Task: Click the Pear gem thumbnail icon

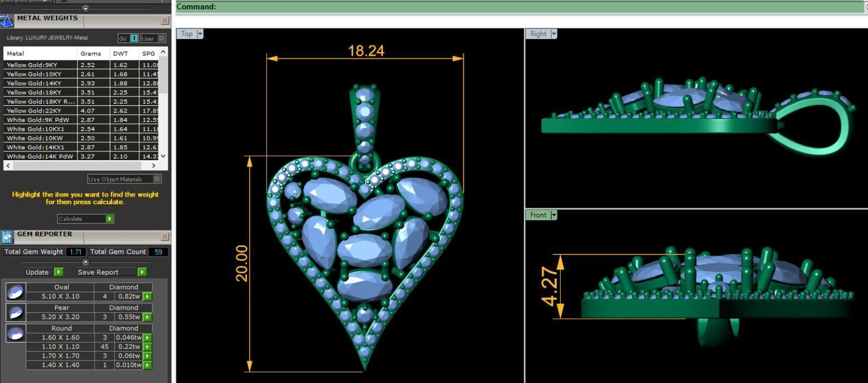Action: point(15,312)
